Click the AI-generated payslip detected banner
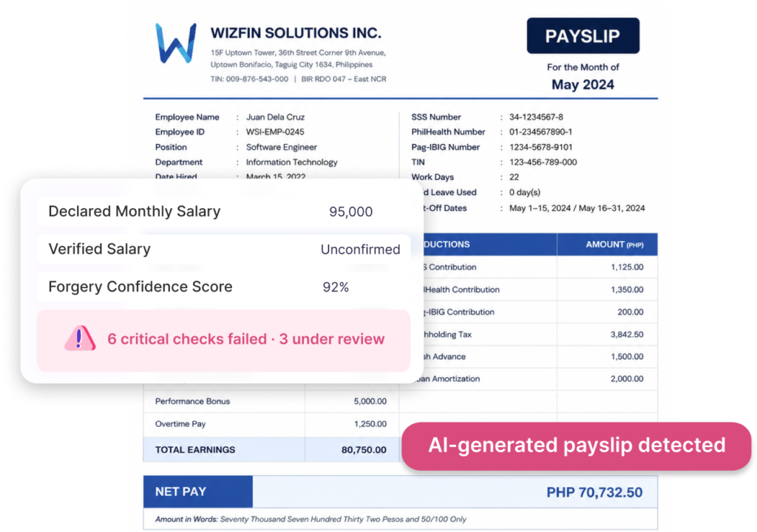 pyautogui.click(x=577, y=446)
